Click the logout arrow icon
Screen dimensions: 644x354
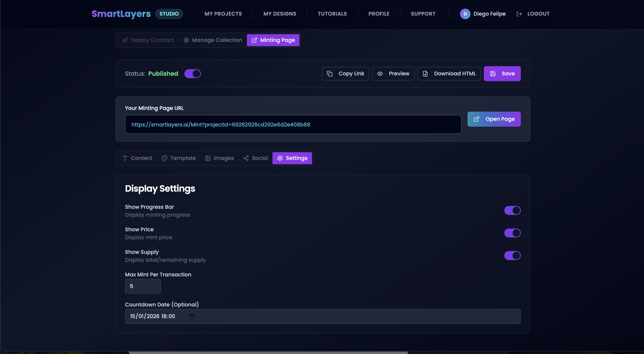pos(519,14)
